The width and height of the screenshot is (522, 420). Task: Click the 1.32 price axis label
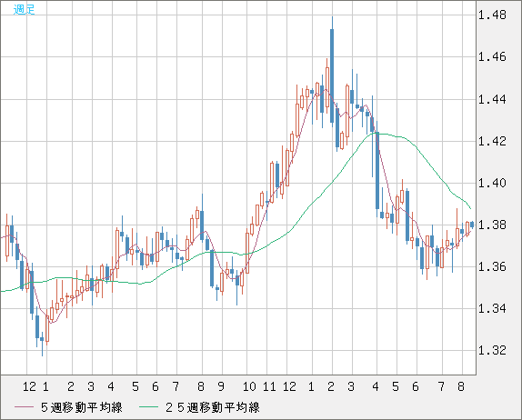click(492, 350)
